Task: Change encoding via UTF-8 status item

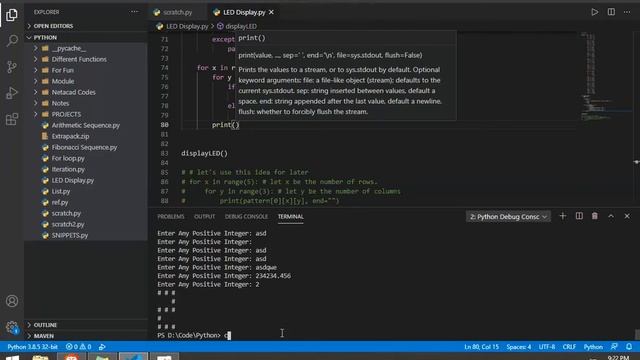Action: (547, 347)
